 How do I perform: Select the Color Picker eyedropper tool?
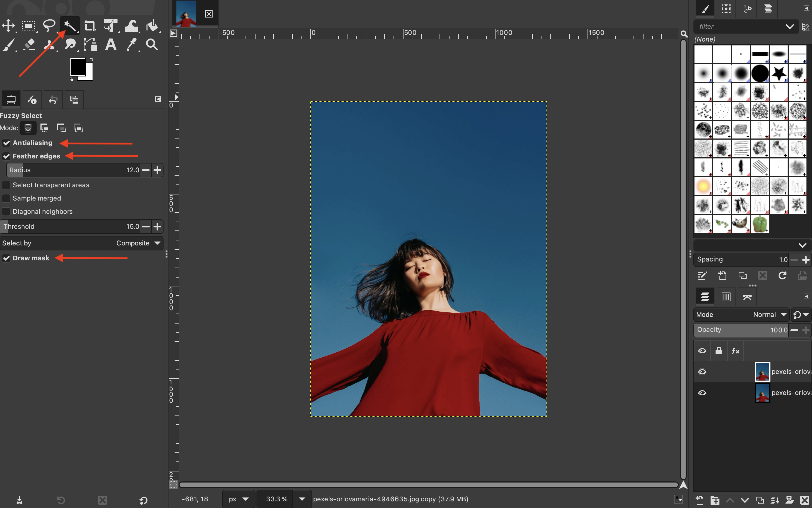coord(131,44)
